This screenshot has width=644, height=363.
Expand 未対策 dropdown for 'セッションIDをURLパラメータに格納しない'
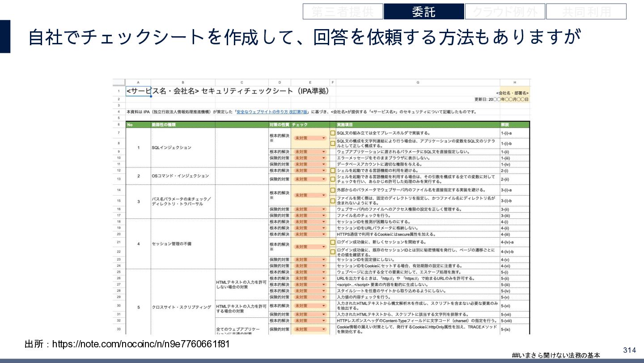(310, 228)
